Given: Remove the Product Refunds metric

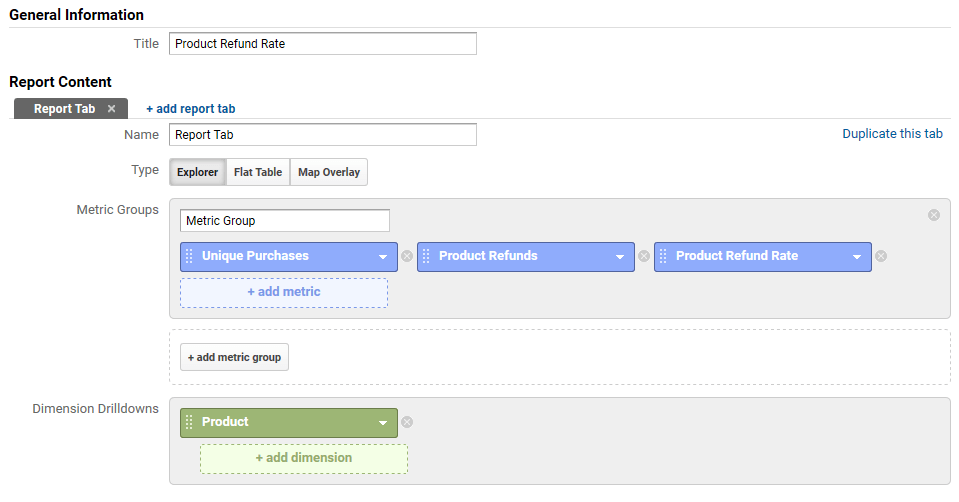Looking at the screenshot, I should (644, 256).
